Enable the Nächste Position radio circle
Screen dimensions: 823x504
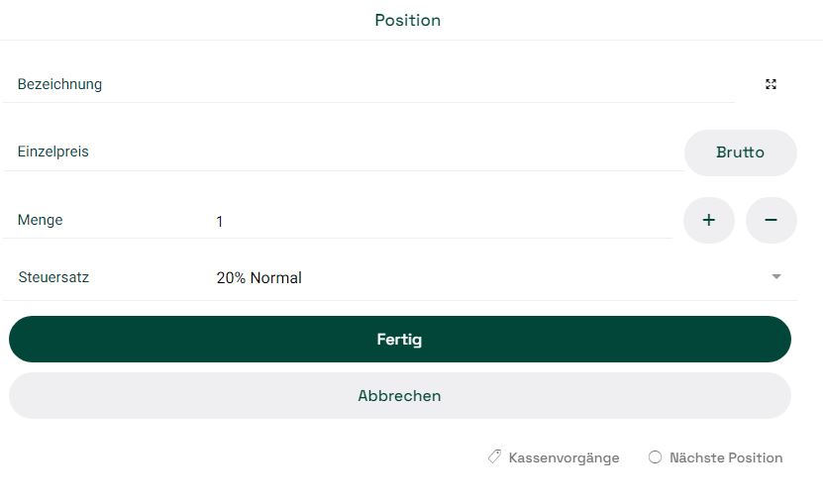(x=655, y=456)
